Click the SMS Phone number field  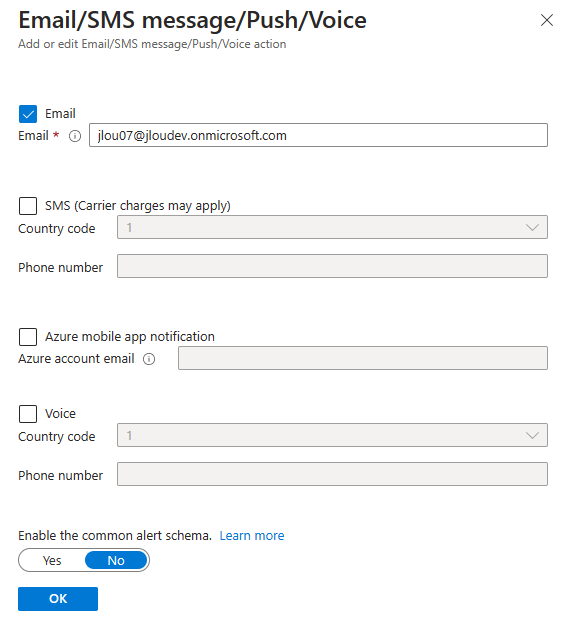tap(332, 266)
